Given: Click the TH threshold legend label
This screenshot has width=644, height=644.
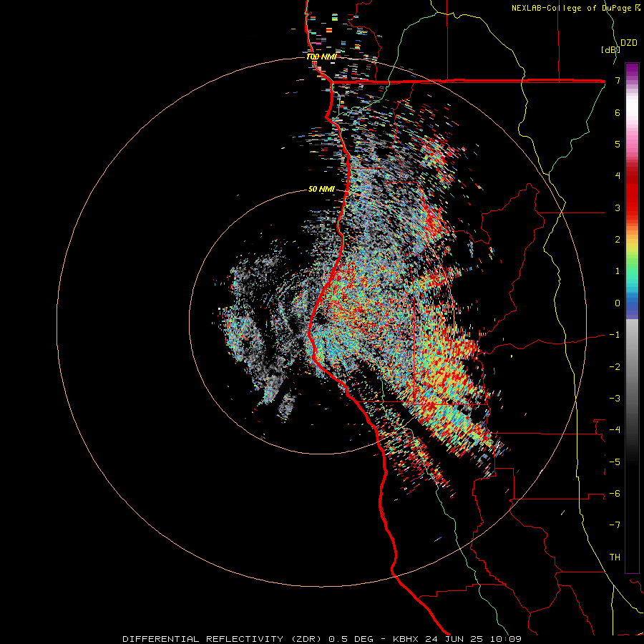Looking at the screenshot, I should pyautogui.click(x=615, y=557).
